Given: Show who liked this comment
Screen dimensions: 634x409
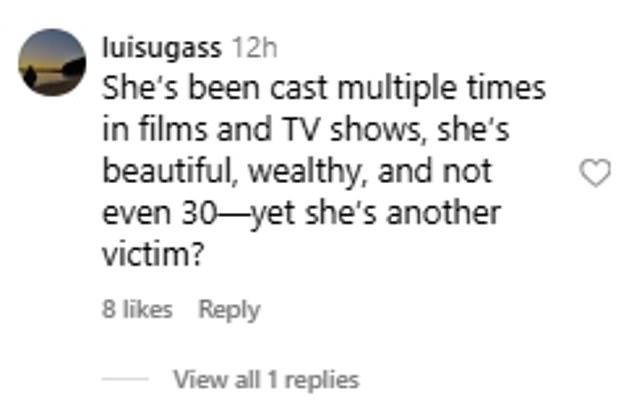Looking at the screenshot, I should (137, 310).
